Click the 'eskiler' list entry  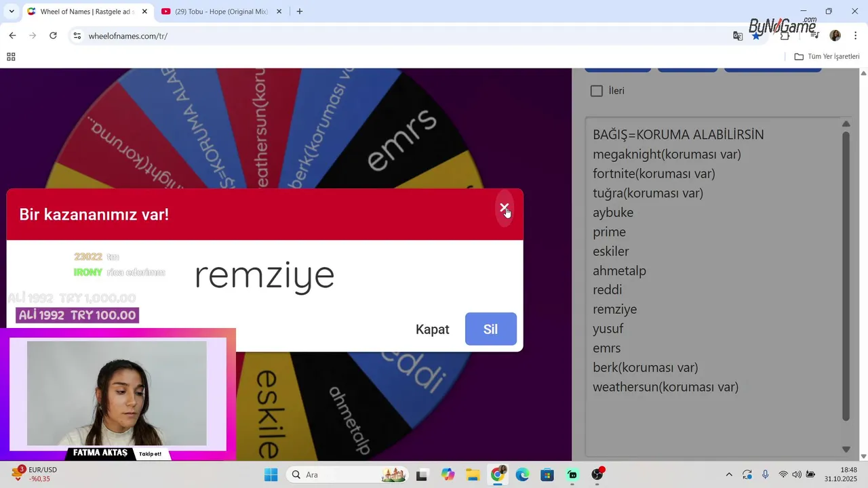pos(610,251)
